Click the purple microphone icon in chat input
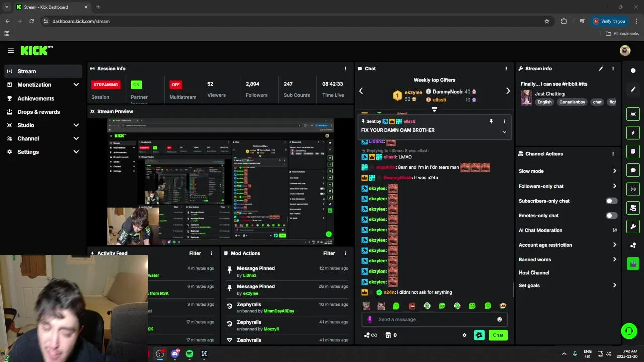The width and height of the screenshot is (644, 362). (370, 319)
